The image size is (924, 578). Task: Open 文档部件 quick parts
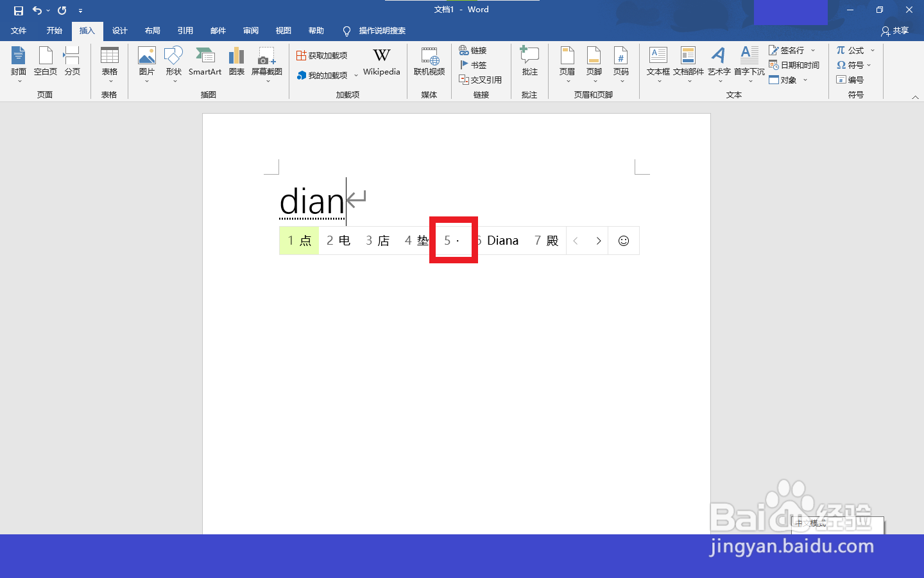click(x=689, y=63)
